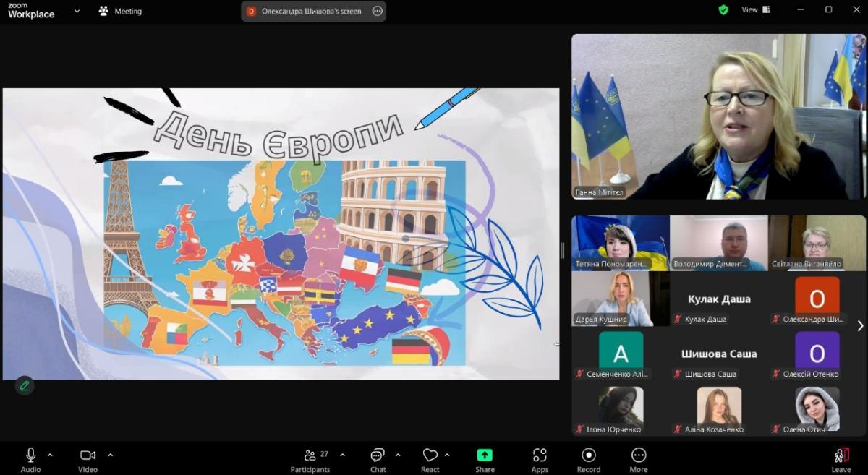868x475 pixels.
Task: Select Олена Отич participant tile
Action: click(817, 408)
